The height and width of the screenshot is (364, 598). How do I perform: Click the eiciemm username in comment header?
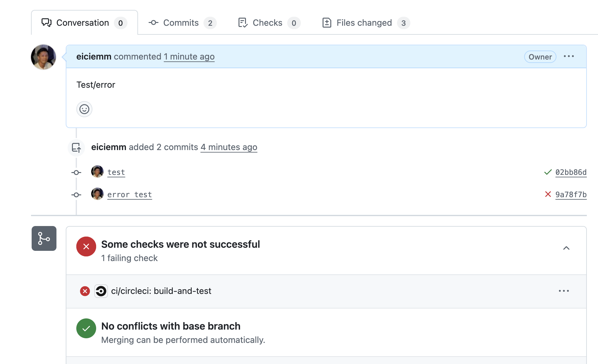point(94,57)
